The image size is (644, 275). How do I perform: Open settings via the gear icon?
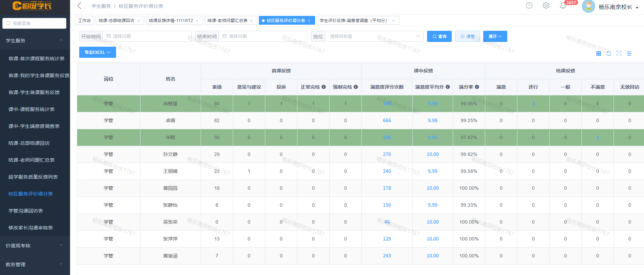click(x=546, y=5)
